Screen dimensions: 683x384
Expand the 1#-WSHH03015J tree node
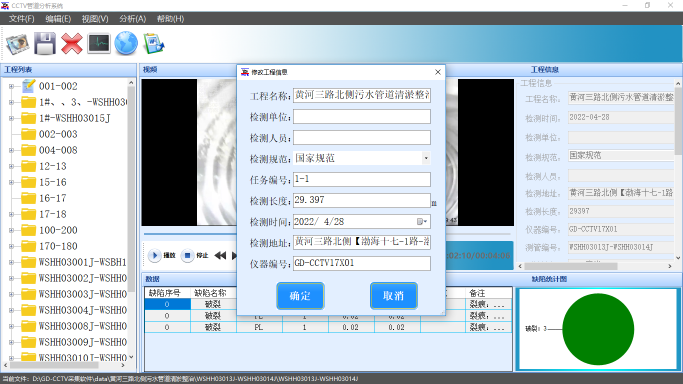pos(11,118)
